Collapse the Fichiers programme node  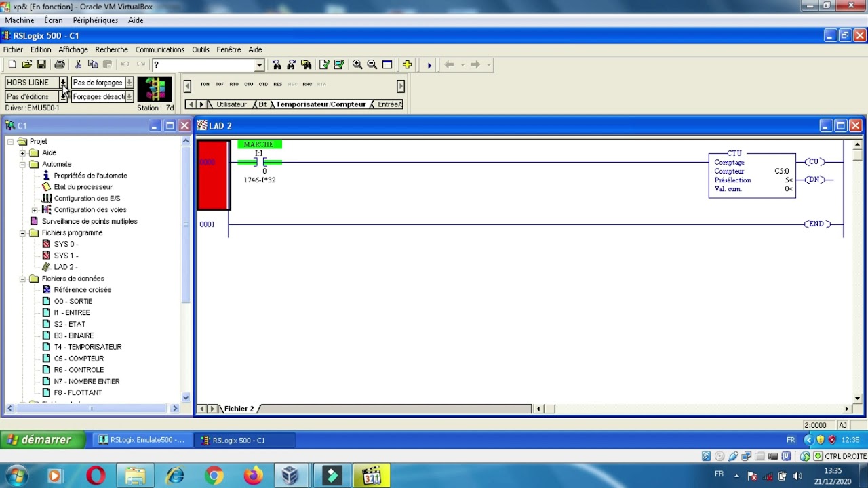pos(22,232)
